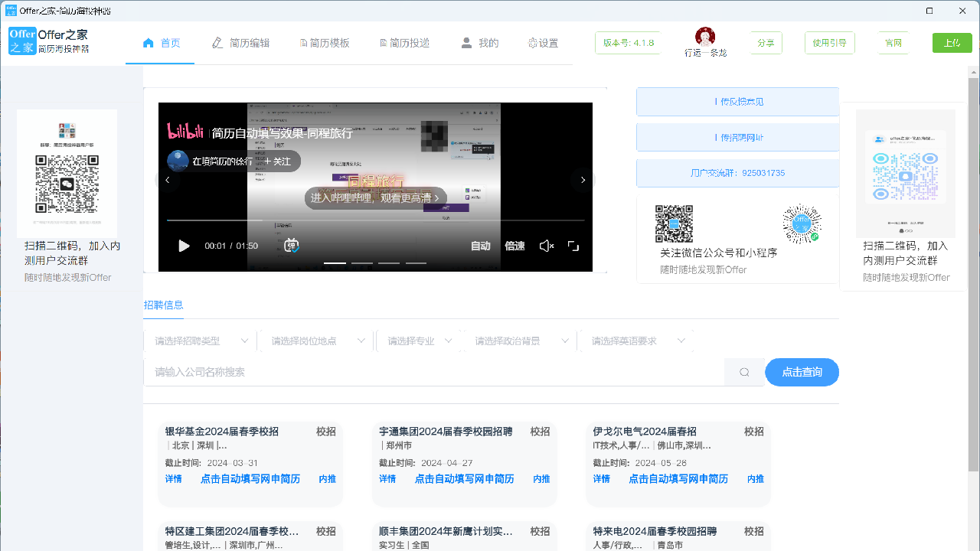The width and height of the screenshot is (980, 551).
Task: Select the 招聘信息 section tab
Action: (163, 305)
